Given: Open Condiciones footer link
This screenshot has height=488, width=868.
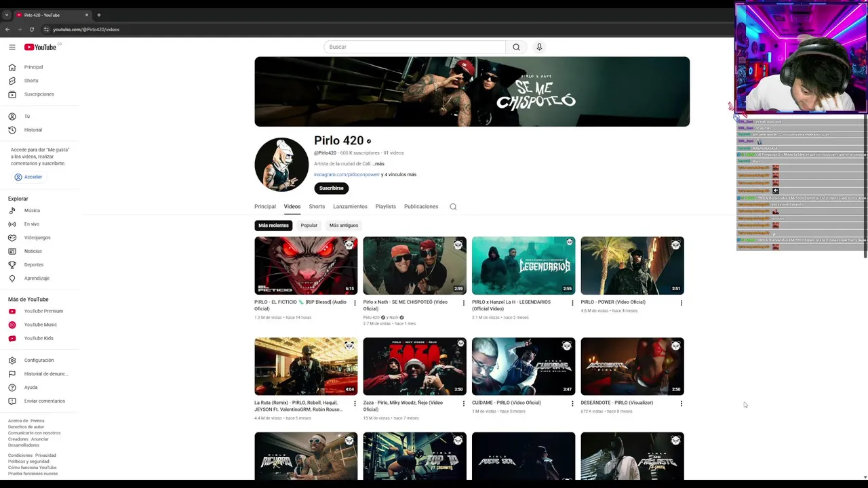Looking at the screenshot, I should click(20, 455).
